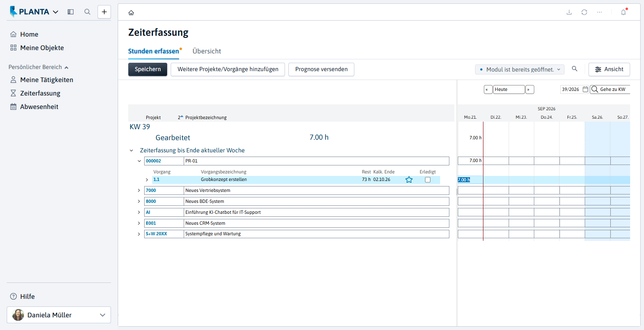
Task: Open global search magnifier in sidebar header
Action: [x=87, y=12]
